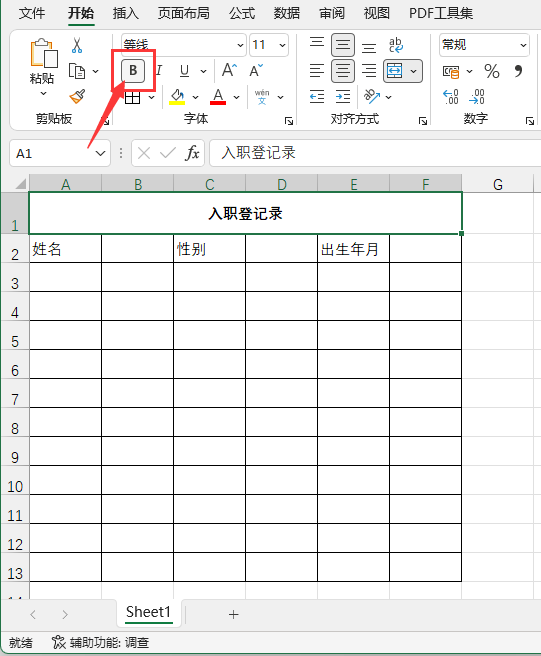The width and height of the screenshot is (541, 656).
Task: Click the 粘贴 paste button
Action: [42, 67]
